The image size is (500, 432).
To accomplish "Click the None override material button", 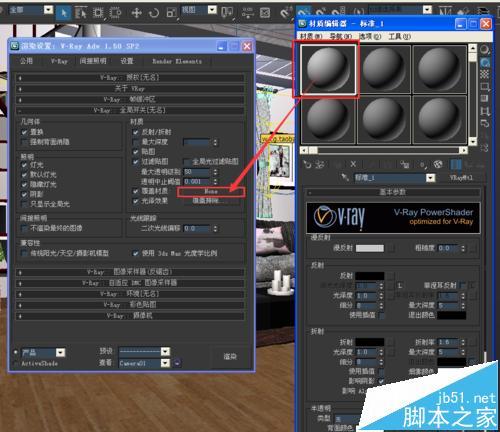I will [x=211, y=192].
